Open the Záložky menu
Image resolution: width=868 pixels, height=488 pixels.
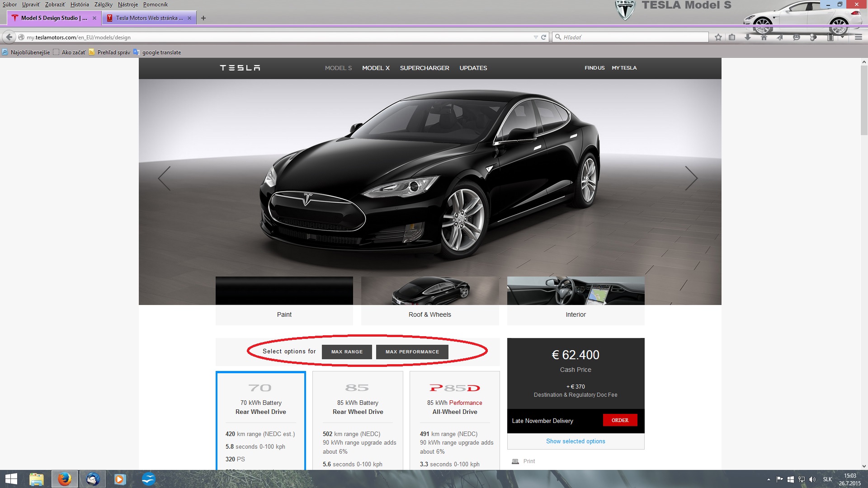coord(104,5)
